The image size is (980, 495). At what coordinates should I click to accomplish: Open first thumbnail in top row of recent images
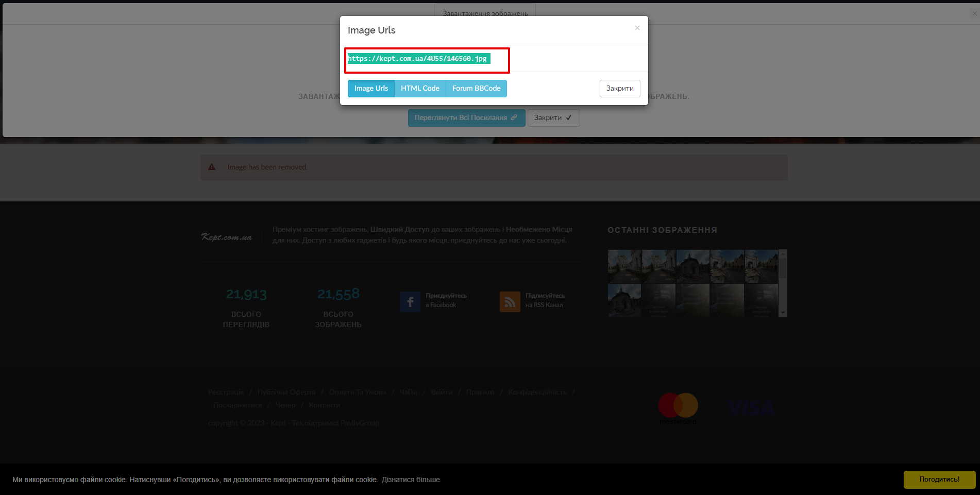tap(624, 266)
